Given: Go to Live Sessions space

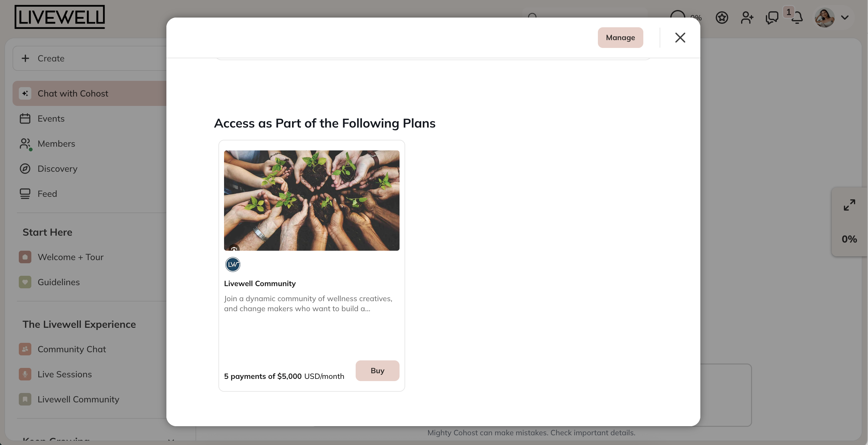Looking at the screenshot, I should tap(64, 374).
